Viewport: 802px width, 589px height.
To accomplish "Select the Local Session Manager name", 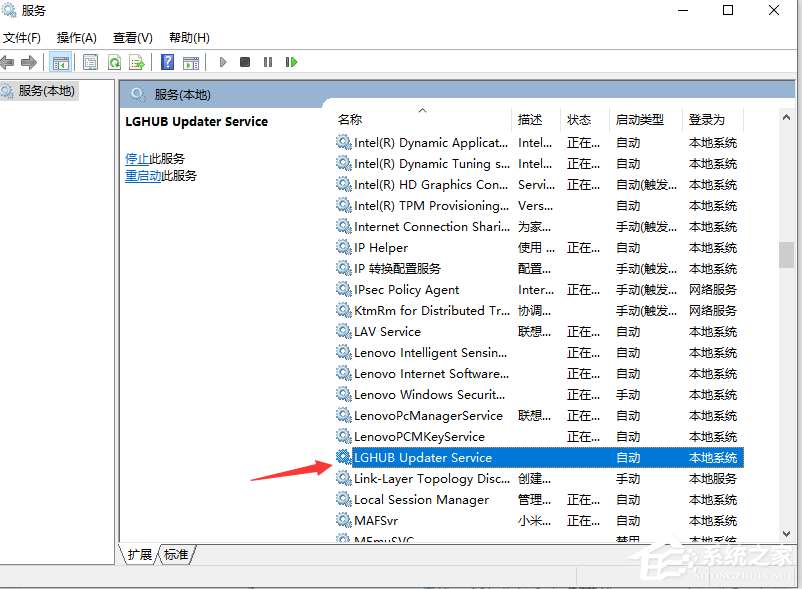I will pyautogui.click(x=421, y=500).
